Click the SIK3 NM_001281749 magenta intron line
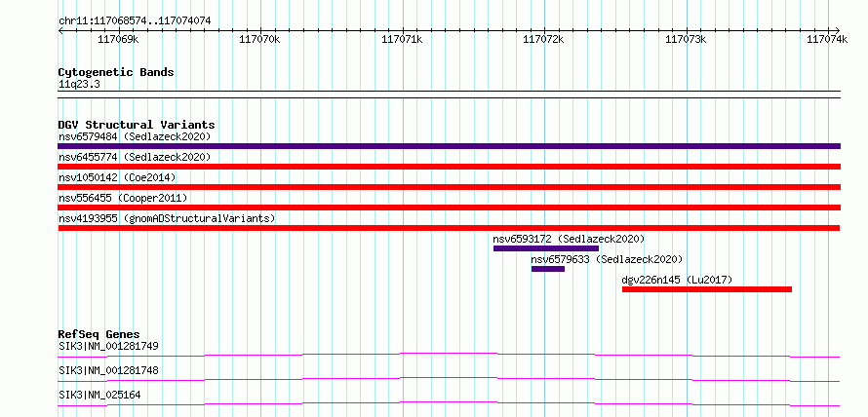Screen dimensions: 868x417 pos(449,355)
